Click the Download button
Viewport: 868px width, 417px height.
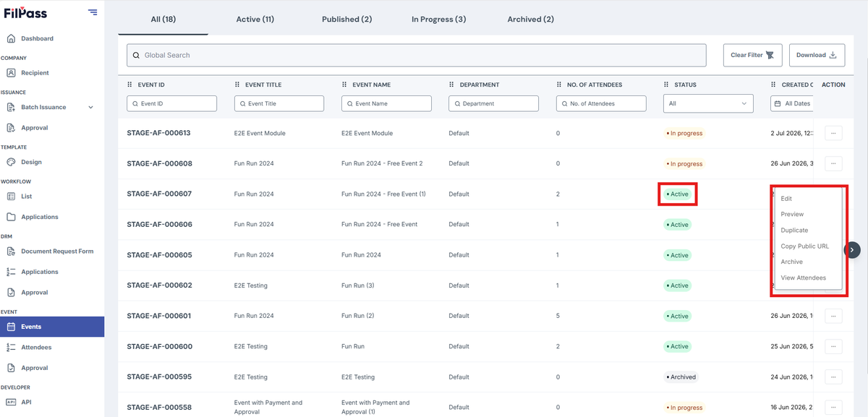(817, 55)
